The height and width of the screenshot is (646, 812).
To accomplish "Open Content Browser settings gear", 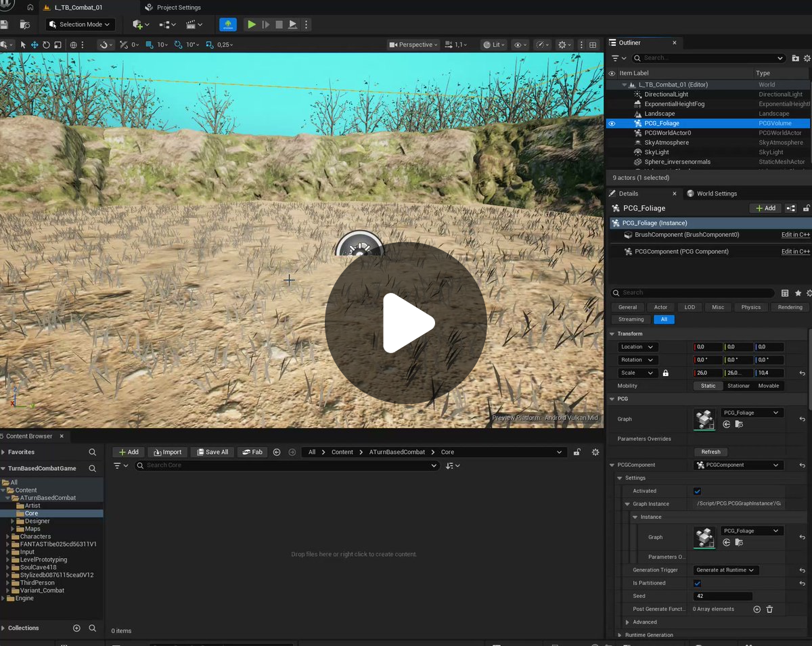I will coord(595,452).
